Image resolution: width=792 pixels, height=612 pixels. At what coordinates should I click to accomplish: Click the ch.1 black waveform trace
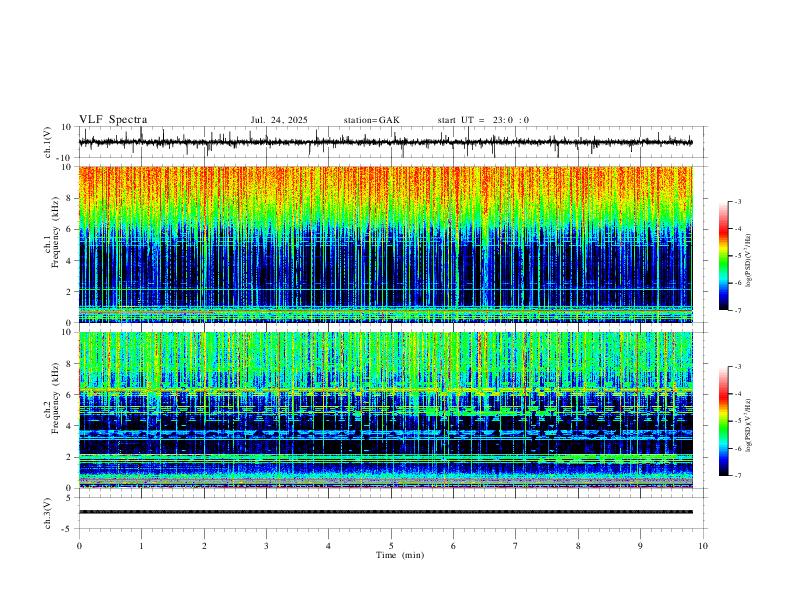(x=385, y=142)
